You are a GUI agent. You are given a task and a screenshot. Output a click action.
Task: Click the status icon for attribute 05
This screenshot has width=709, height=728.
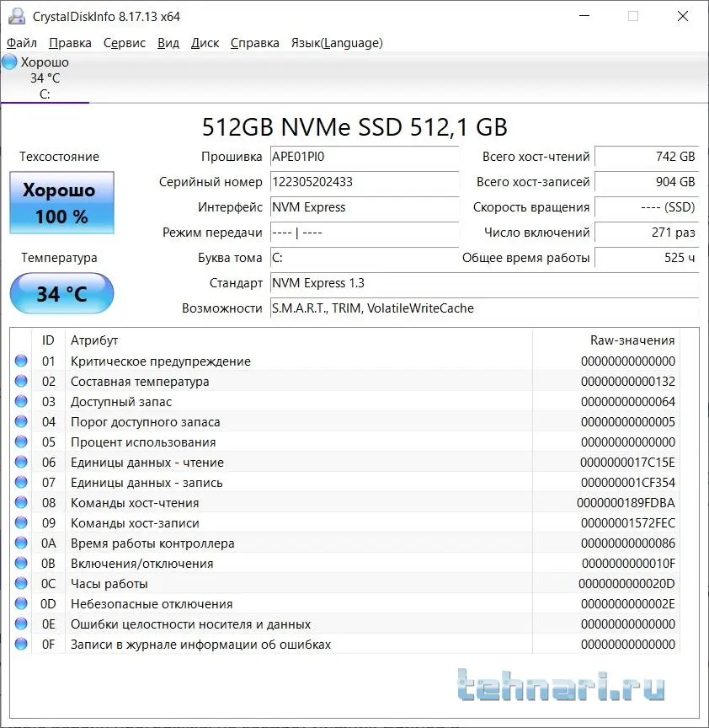click(21, 442)
